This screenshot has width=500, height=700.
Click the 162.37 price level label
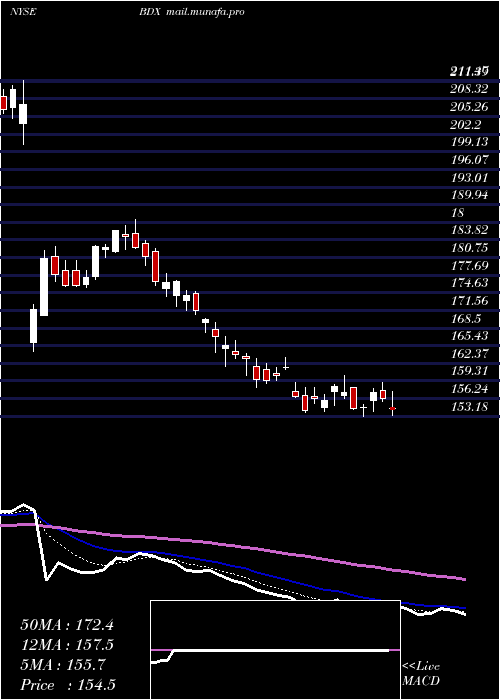pyautogui.click(x=469, y=354)
